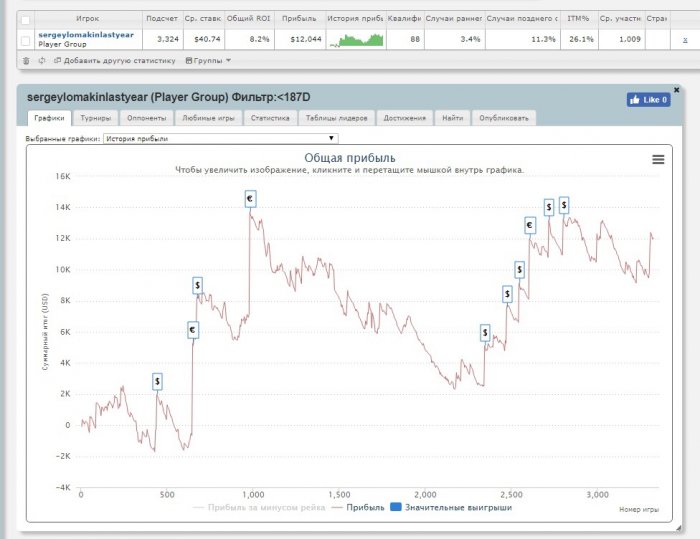Click the trash icon below the table
Screen dimensions: 700x539
(x=26, y=61)
